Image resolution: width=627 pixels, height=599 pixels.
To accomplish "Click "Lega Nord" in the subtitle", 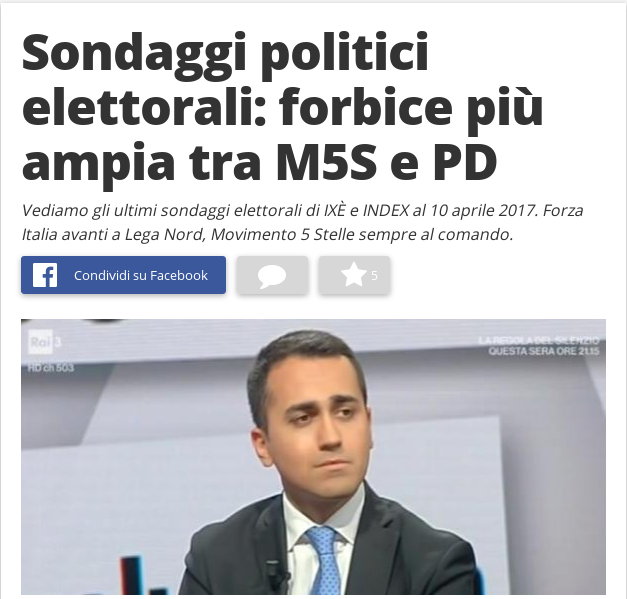I will pos(164,235).
